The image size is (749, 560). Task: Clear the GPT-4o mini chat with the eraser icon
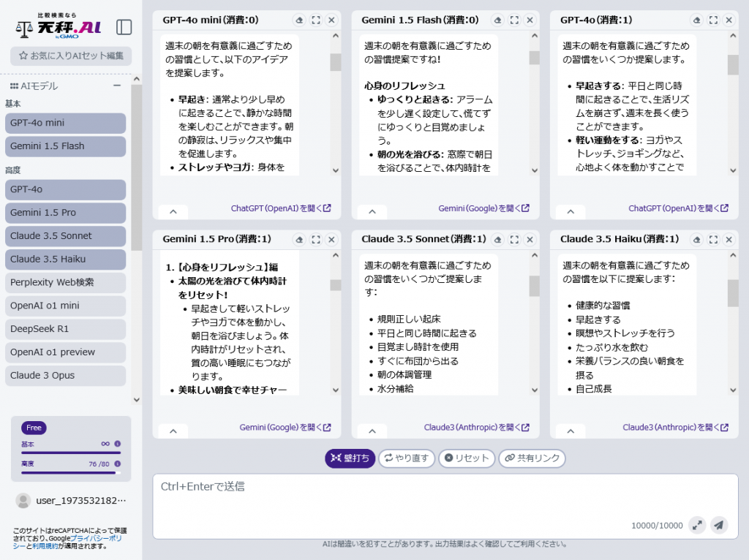click(298, 20)
